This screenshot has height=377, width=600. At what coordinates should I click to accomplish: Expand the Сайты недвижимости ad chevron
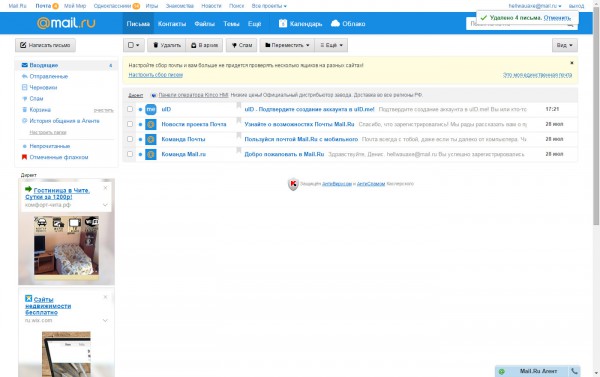pyautogui.click(x=105, y=320)
